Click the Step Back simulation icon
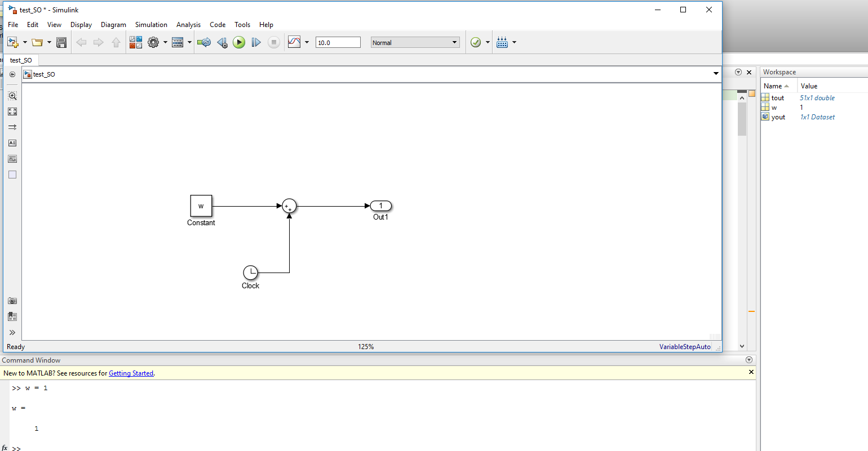Screen dimensions: 868x451 click(222, 42)
